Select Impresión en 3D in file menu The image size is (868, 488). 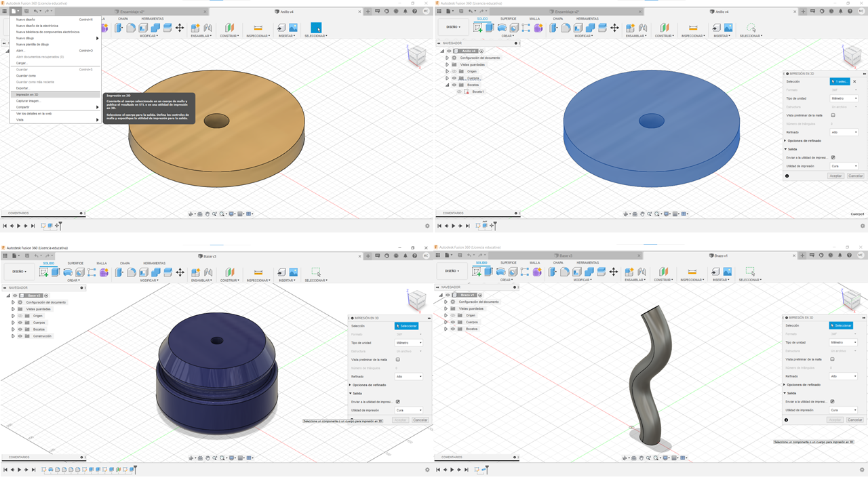pos(56,95)
